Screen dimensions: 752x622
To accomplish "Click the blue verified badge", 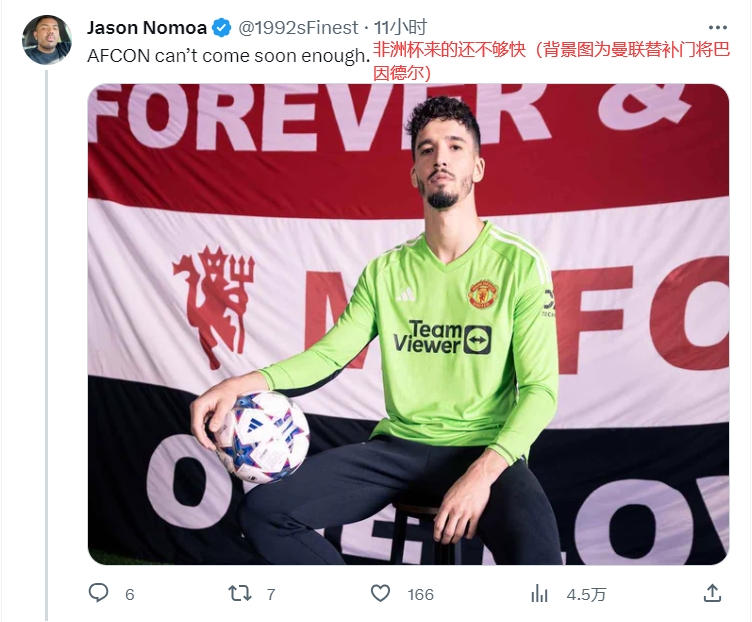I will (x=221, y=28).
